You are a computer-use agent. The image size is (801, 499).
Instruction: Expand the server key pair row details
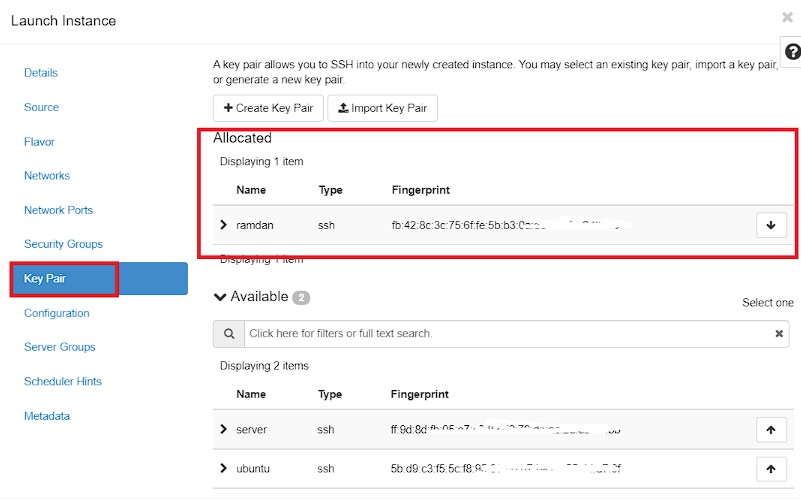point(223,429)
